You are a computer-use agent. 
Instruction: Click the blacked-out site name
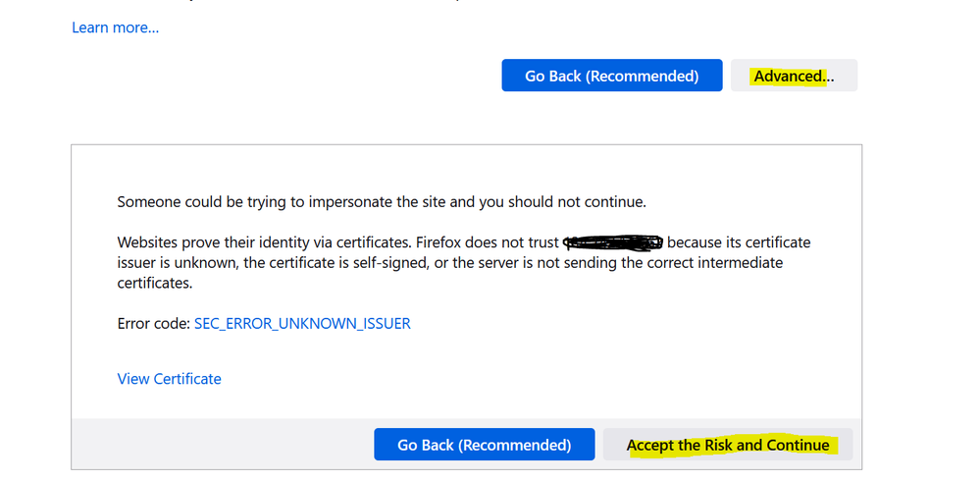tap(613, 241)
